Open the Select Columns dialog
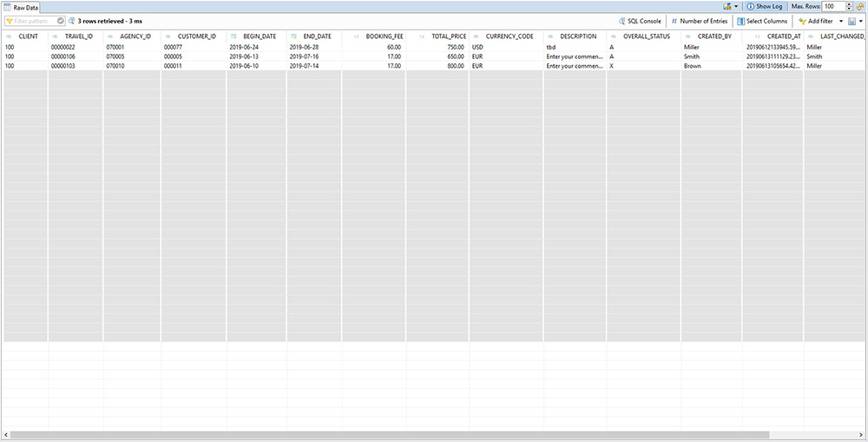This screenshot has width=868, height=442. (x=762, y=21)
